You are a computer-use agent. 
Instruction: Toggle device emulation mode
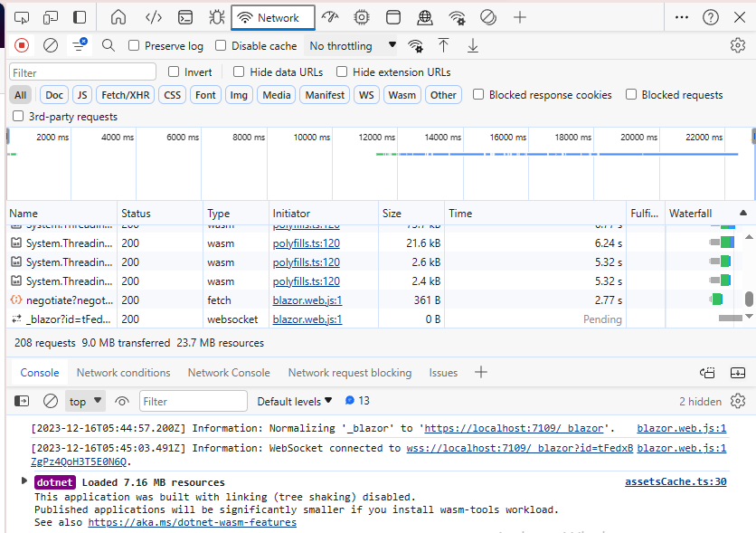click(x=50, y=18)
